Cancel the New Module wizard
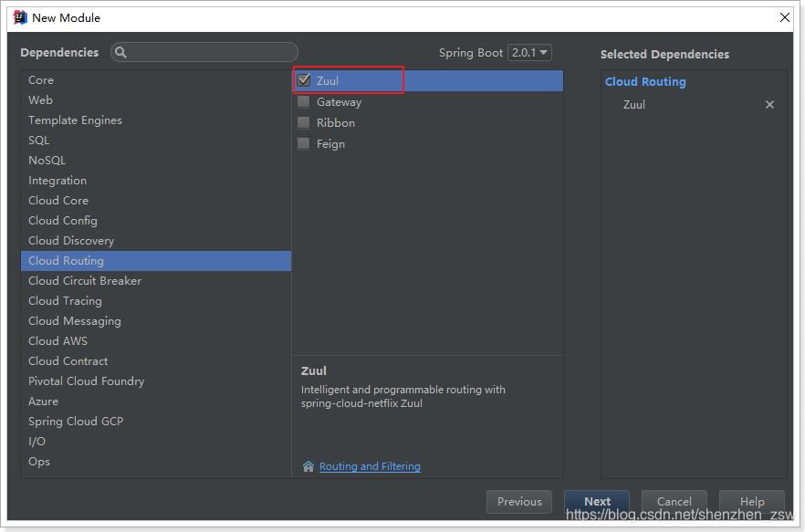805x532 pixels. (674, 502)
